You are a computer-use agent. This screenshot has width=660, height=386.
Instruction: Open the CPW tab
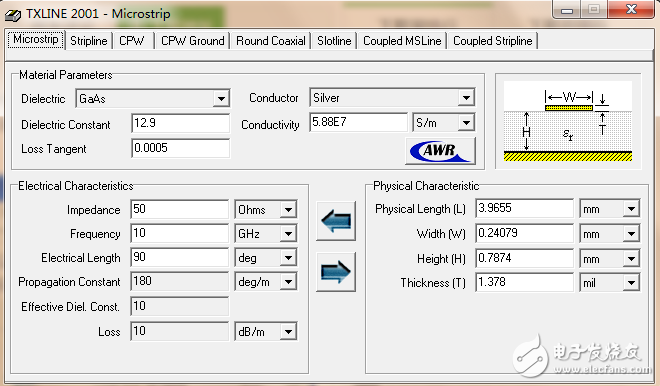tap(132, 41)
